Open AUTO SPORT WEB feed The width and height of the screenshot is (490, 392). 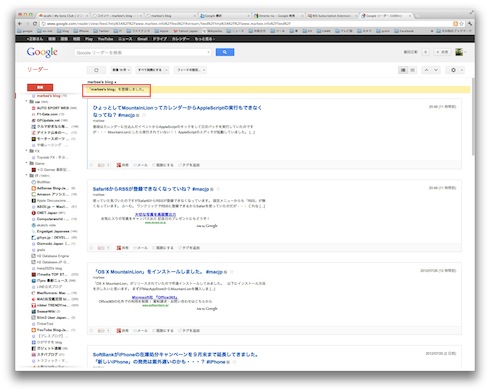[x=54, y=108]
